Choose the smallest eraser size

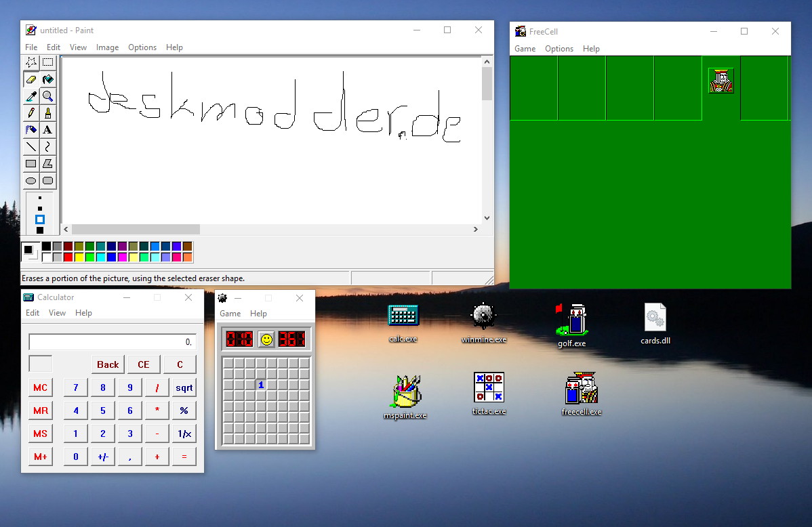click(x=40, y=198)
